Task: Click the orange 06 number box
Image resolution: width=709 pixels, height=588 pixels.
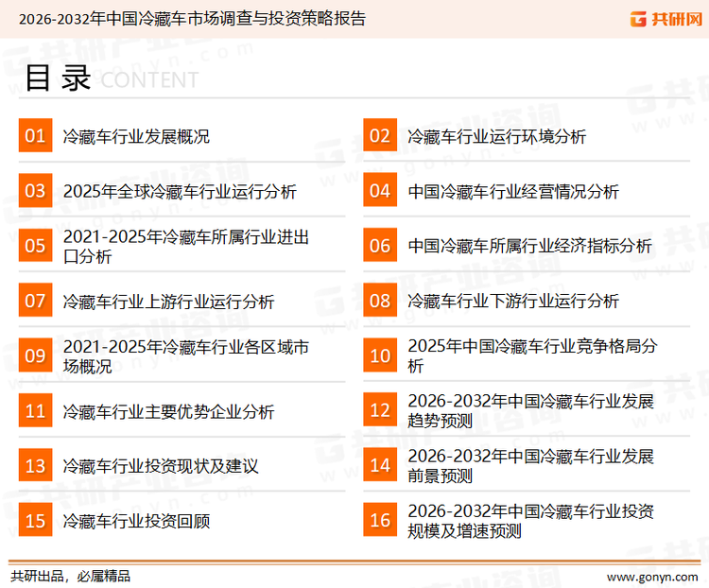Action: [380, 245]
